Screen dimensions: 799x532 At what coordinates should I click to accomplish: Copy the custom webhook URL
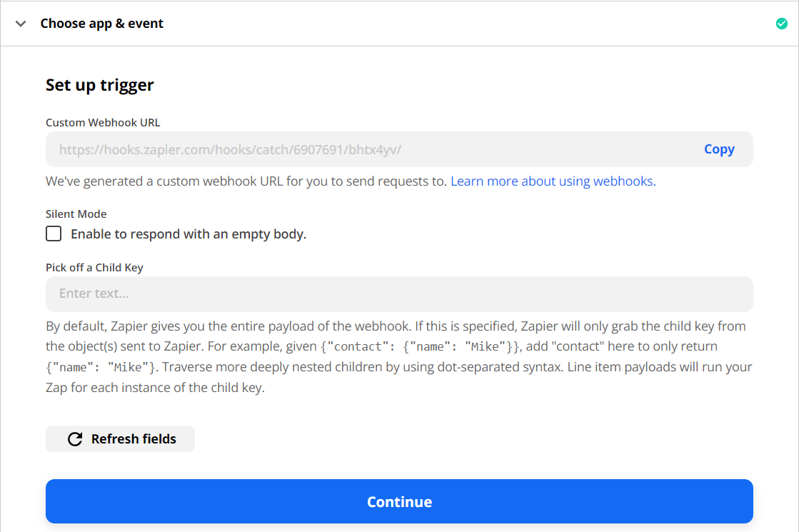tap(719, 149)
